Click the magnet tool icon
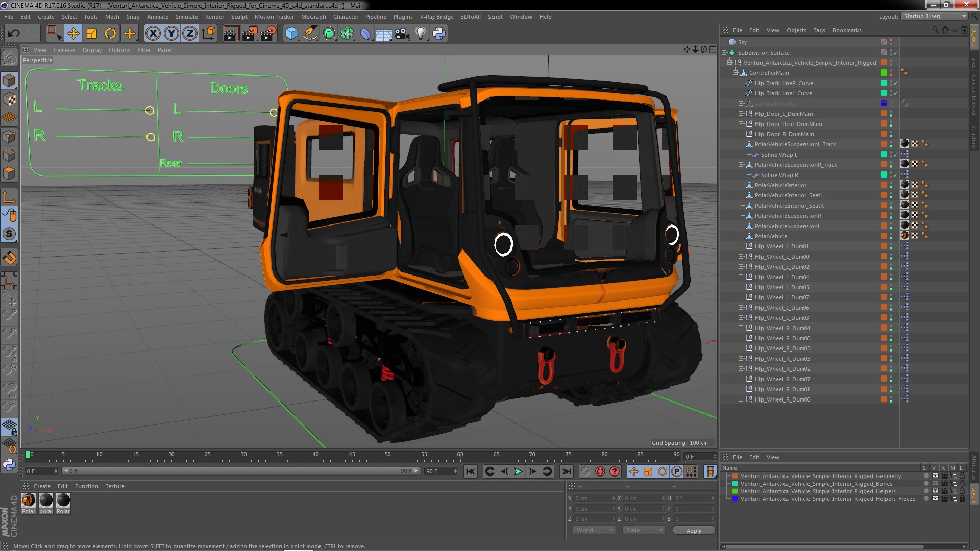This screenshot has height=551, width=980. pos(9,258)
